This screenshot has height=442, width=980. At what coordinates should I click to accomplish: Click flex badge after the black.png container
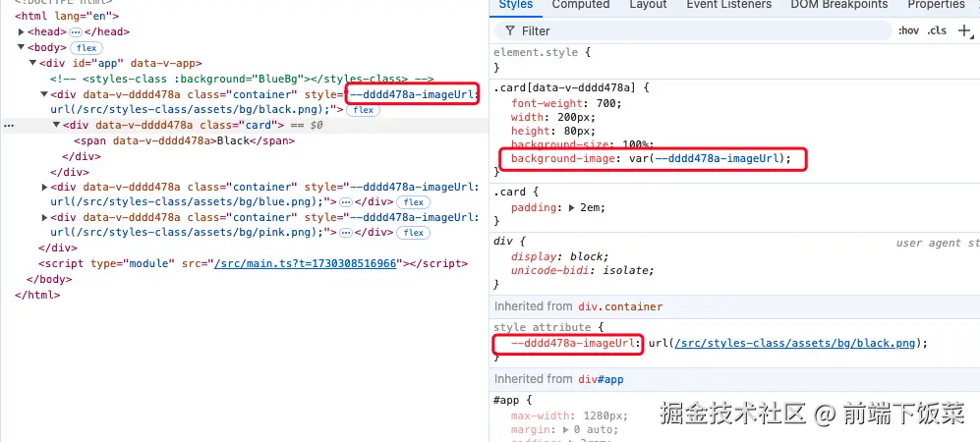click(363, 110)
